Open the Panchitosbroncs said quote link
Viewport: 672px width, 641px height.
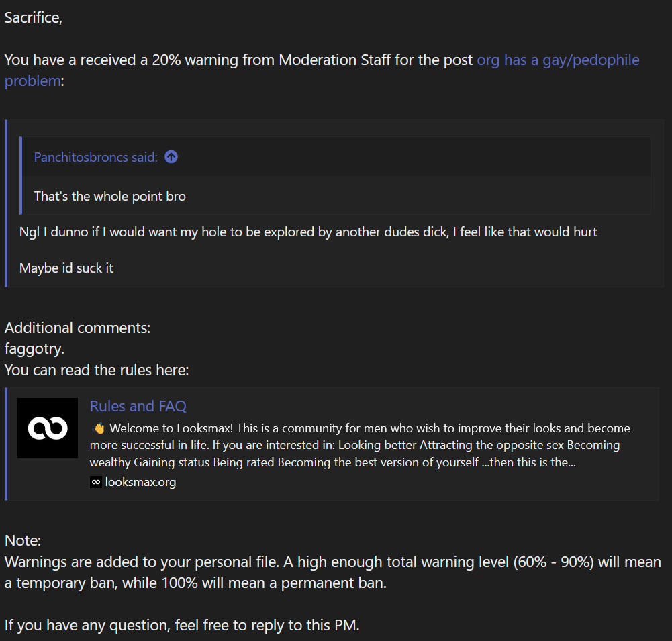pyautogui.click(x=95, y=157)
